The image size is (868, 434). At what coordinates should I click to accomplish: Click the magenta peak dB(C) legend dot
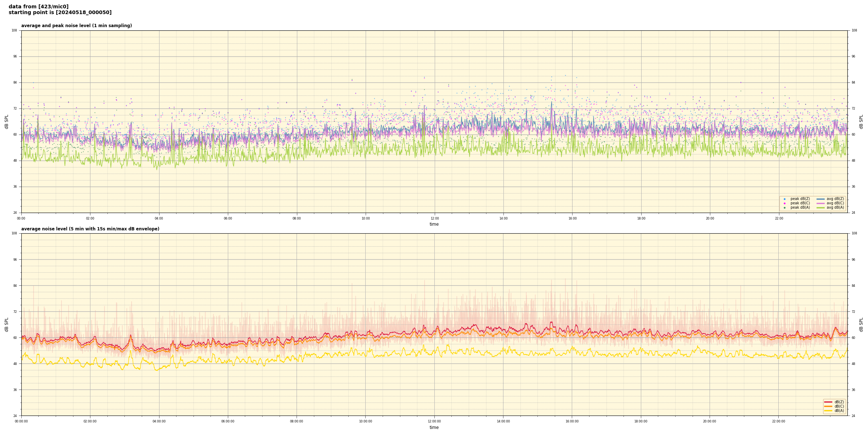tap(784, 203)
